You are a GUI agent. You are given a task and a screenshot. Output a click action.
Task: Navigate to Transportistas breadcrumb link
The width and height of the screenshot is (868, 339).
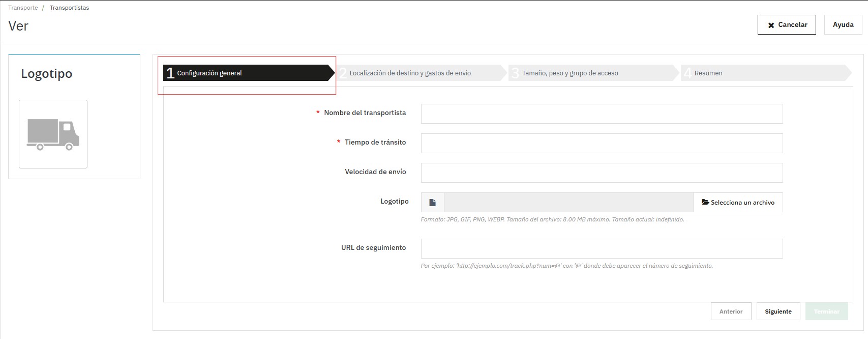coord(69,8)
